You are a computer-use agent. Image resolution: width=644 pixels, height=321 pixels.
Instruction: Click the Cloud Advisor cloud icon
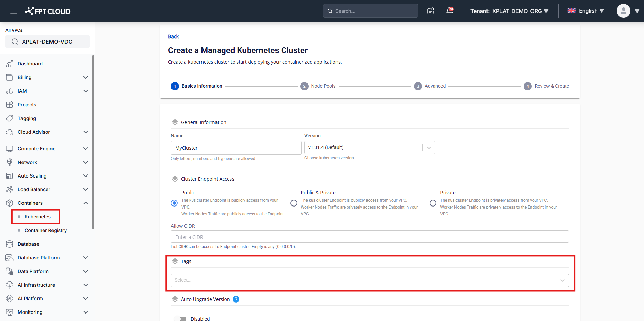coord(10,132)
